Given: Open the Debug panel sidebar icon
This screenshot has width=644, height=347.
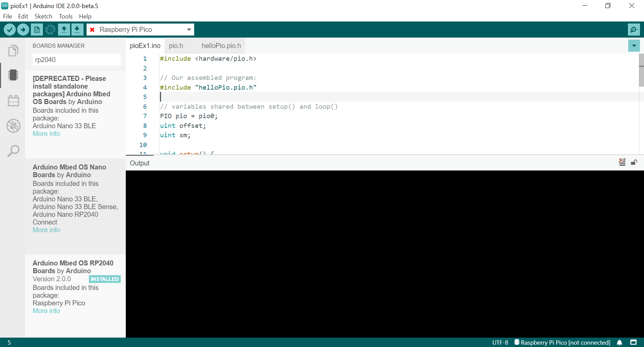Looking at the screenshot, I should coord(13,126).
